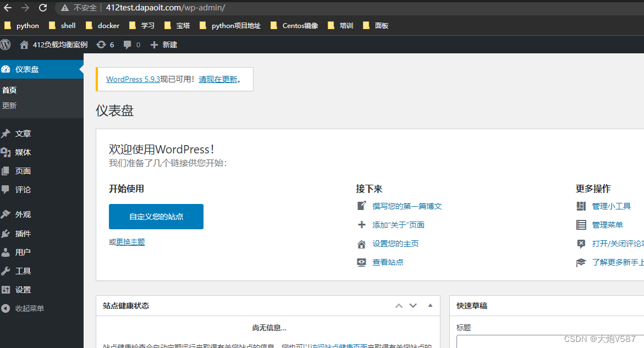Open the 查看站点 link
This screenshot has height=348, width=644.
pos(388,262)
